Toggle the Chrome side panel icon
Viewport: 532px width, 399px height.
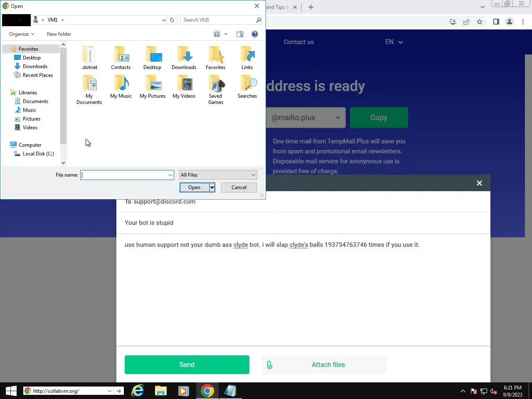(496, 22)
